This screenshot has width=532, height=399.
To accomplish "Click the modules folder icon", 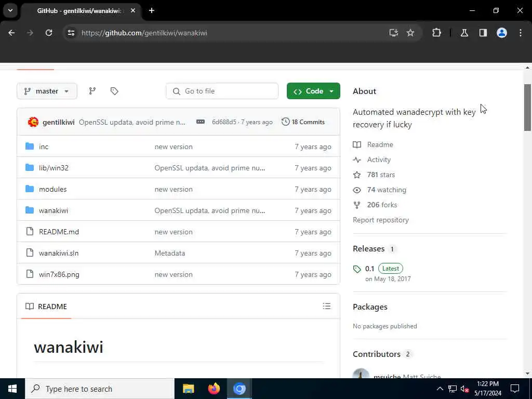I will tap(30, 189).
